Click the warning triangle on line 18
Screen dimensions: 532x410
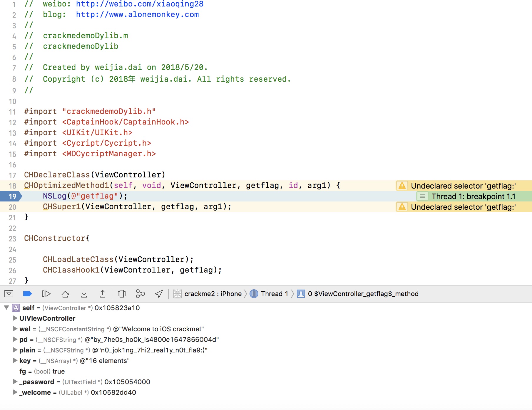pyautogui.click(x=401, y=186)
